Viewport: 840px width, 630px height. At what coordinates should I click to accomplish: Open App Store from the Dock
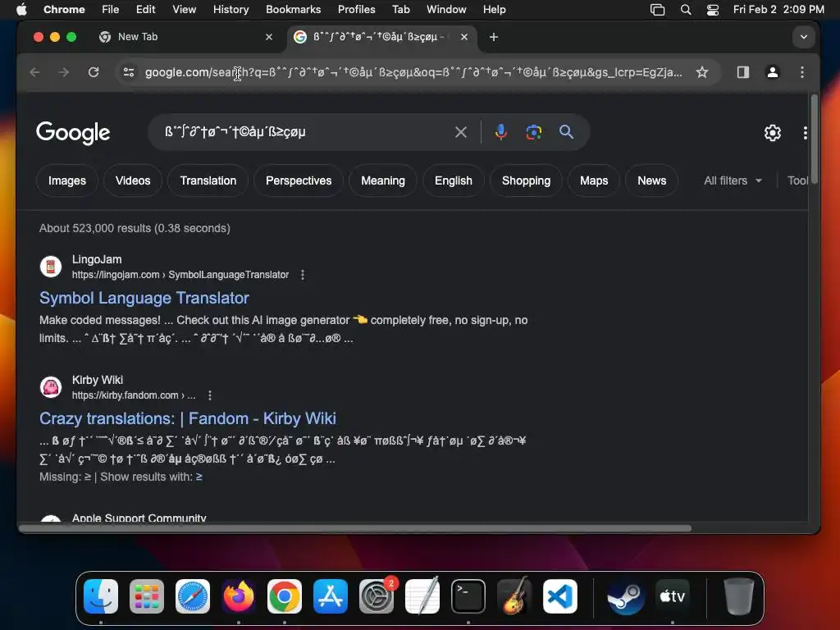pyautogui.click(x=331, y=596)
